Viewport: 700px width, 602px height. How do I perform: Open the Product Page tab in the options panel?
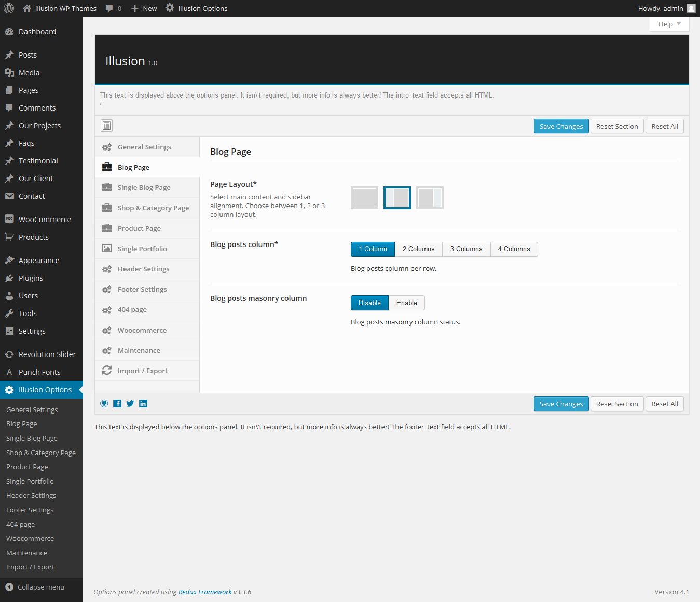pos(147,228)
